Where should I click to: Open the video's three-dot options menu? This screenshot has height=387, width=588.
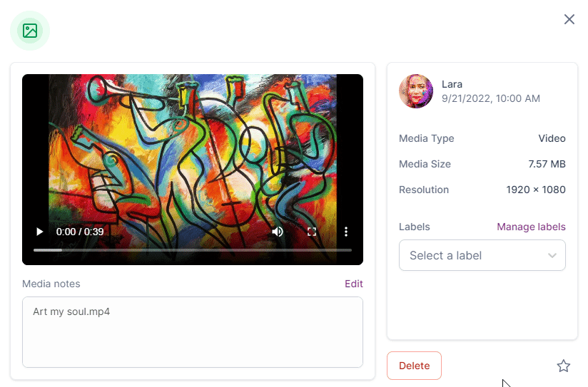pyautogui.click(x=346, y=232)
